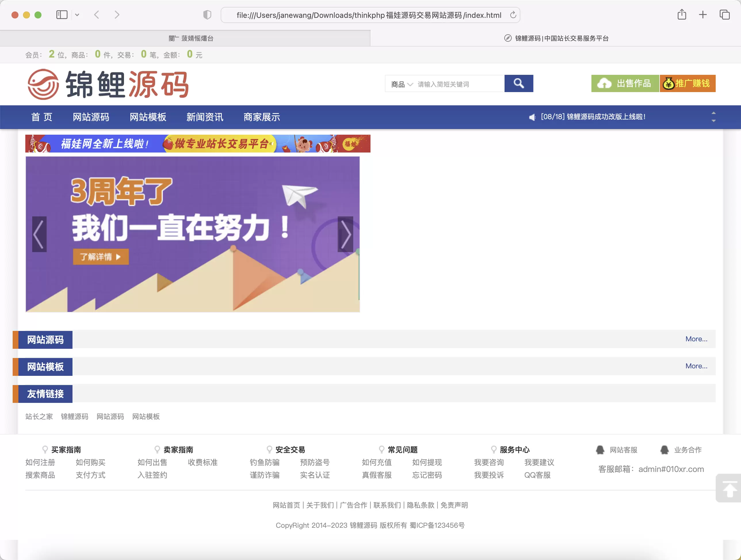The width and height of the screenshot is (741, 560).
Task: Show the tab overview icon
Action: coord(725,15)
